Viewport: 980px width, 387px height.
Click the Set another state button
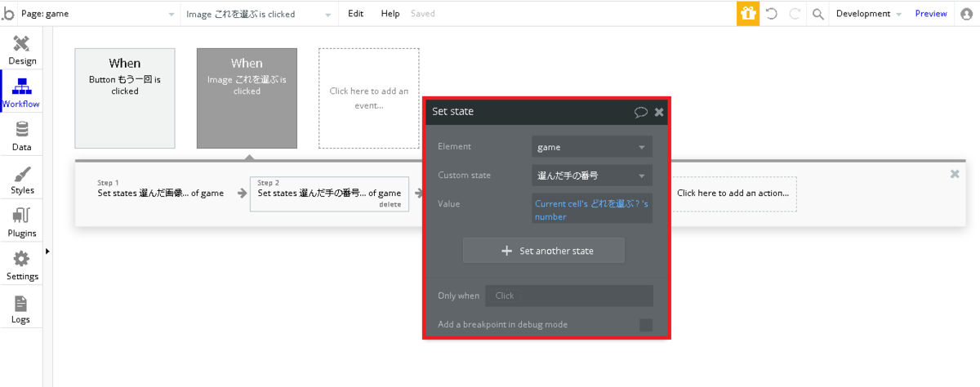point(544,251)
